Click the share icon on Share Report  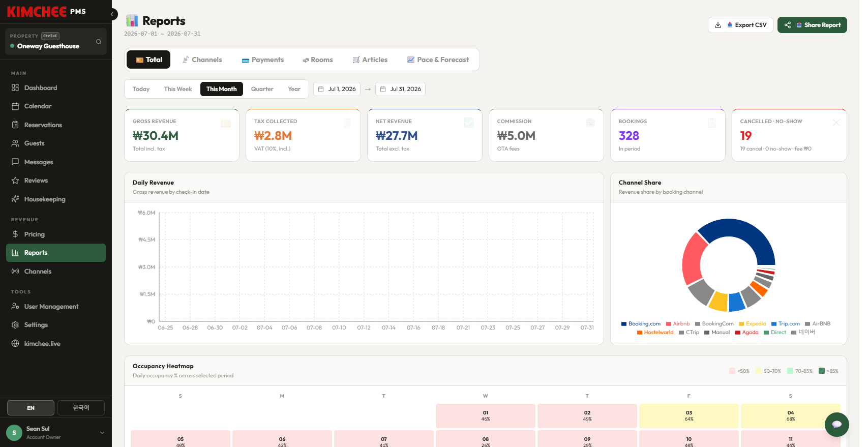(788, 25)
